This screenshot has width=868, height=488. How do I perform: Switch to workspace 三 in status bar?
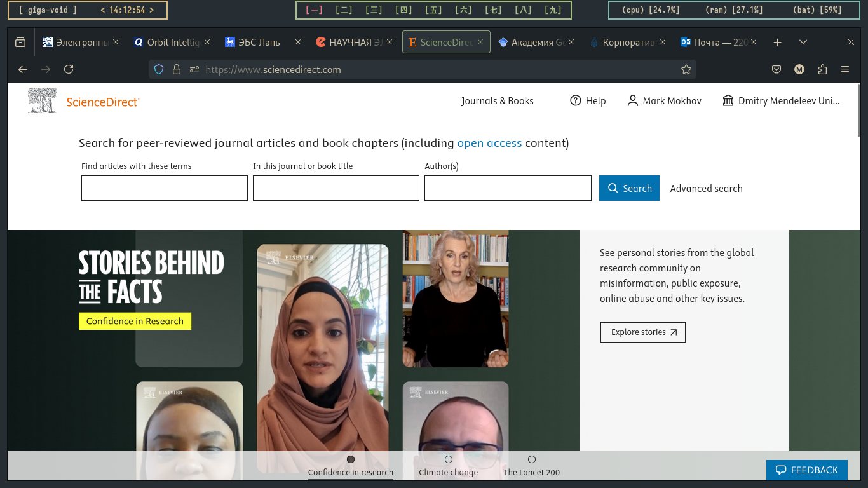pyautogui.click(x=374, y=10)
